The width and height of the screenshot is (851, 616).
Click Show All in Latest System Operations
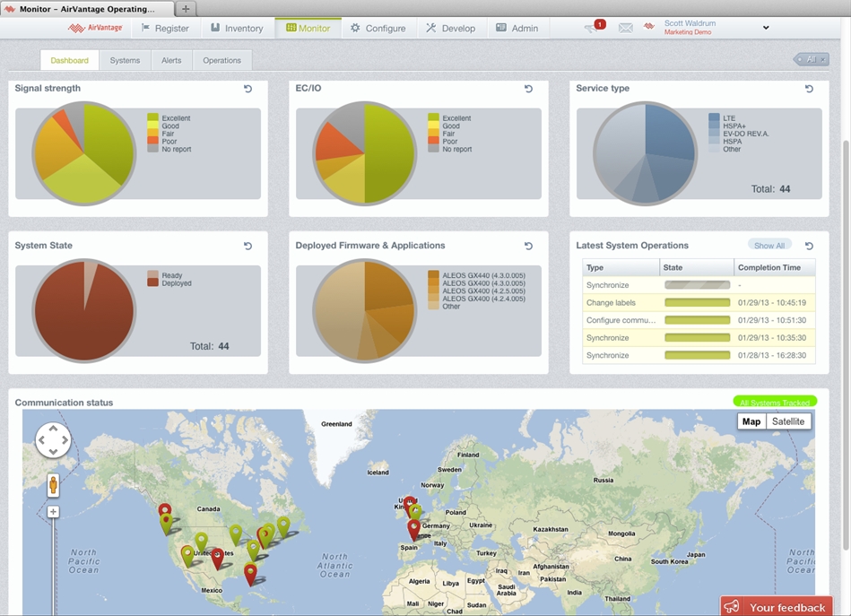click(x=769, y=246)
